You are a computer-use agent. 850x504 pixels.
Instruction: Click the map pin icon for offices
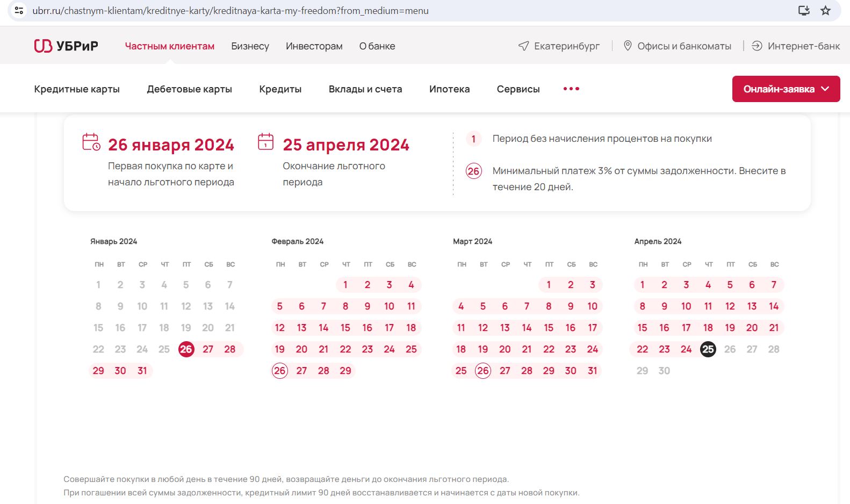628,46
